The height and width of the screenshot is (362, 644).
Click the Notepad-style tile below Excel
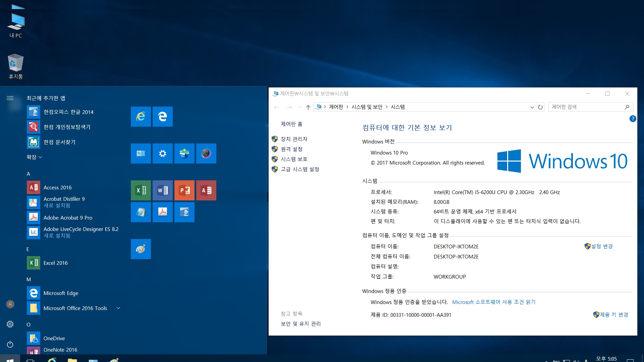(141, 212)
